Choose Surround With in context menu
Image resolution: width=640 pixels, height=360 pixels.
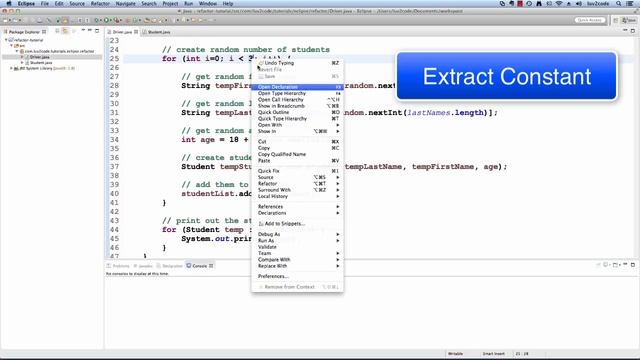297,190
